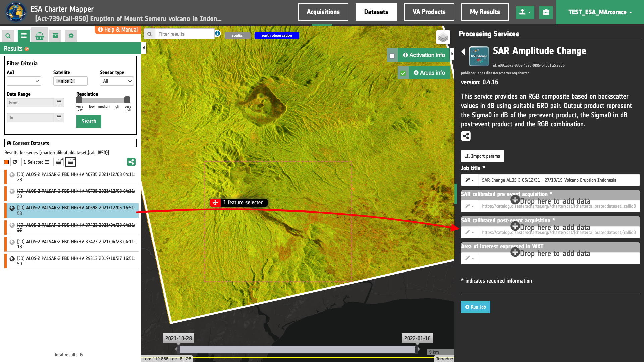The height and width of the screenshot is (362, 644).
Task: Add selected items to basket icon
Action: coord(59,162)
